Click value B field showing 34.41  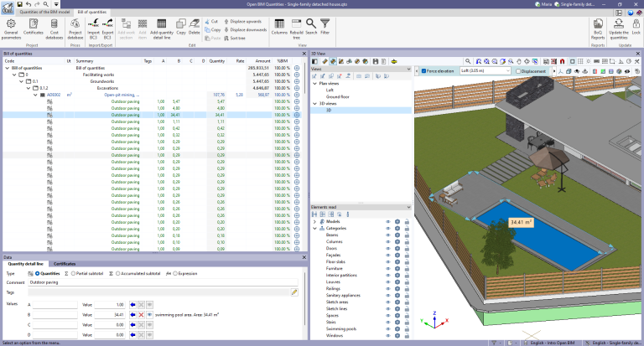(110, 315)
